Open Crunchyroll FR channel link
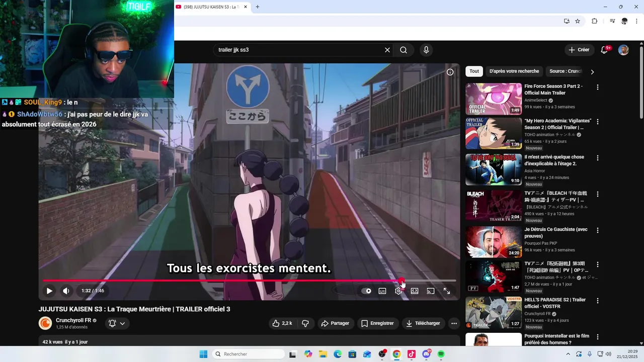 73,320
